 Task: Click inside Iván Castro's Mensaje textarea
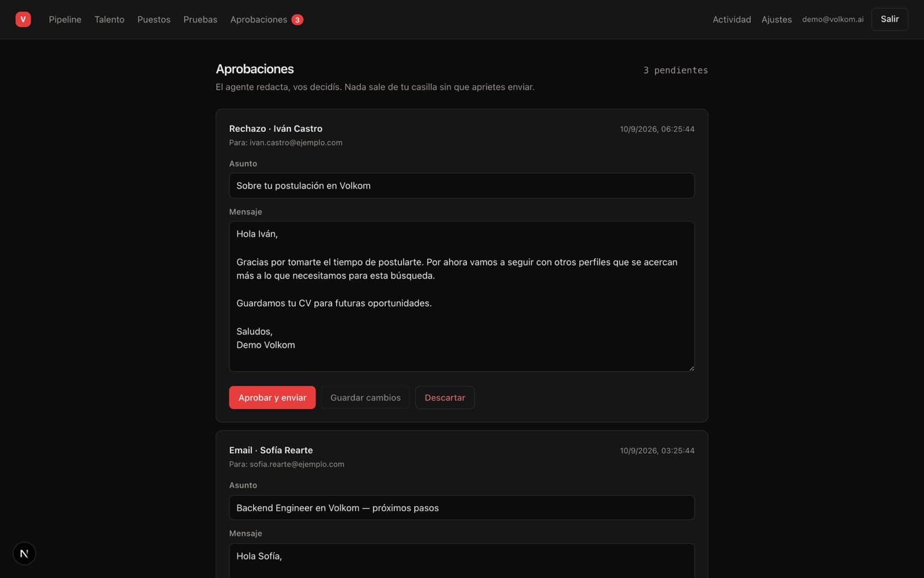(461, 297)
